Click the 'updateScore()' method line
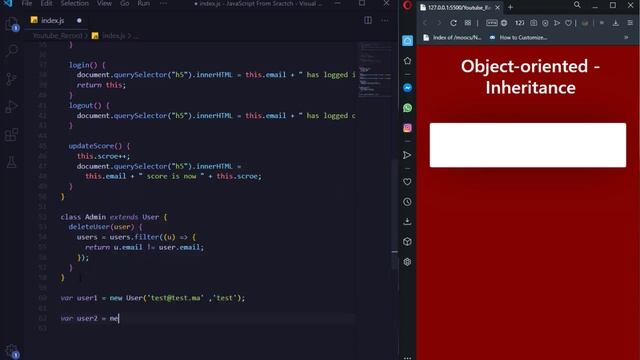The height and width of the screenshot is (360, 640). (99, 146)
